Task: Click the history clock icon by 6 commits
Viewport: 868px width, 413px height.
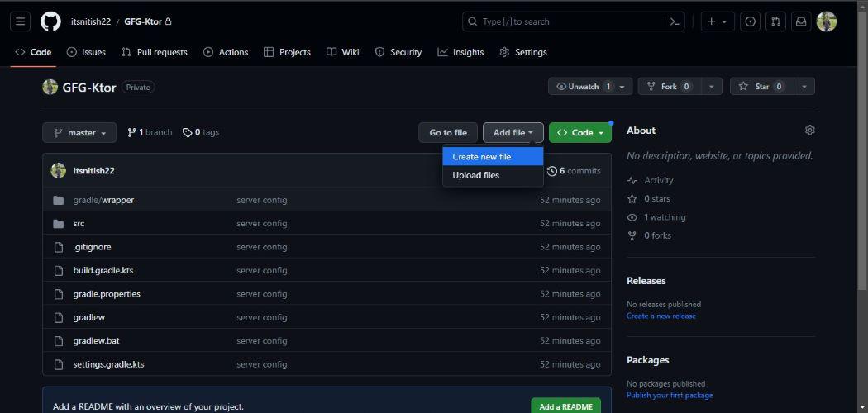Action: coord(552,171)
